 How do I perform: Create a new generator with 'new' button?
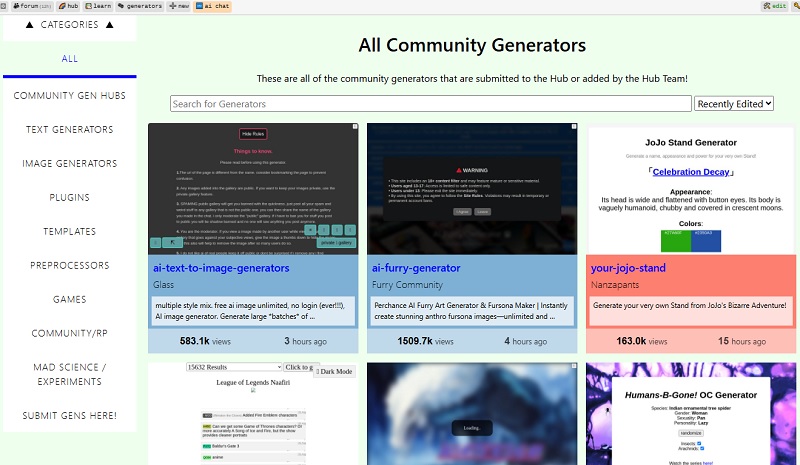(180, 6)
